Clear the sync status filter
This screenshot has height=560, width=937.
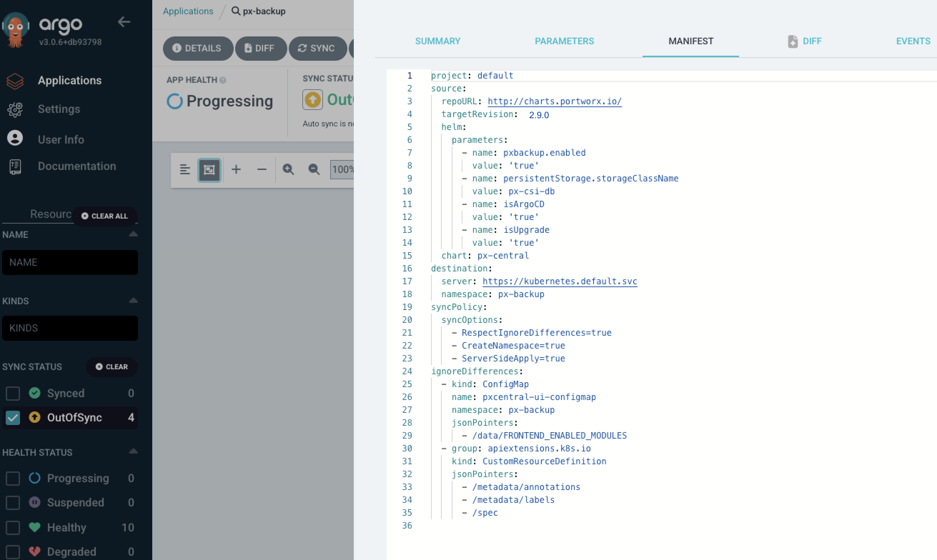click(112, 366)
